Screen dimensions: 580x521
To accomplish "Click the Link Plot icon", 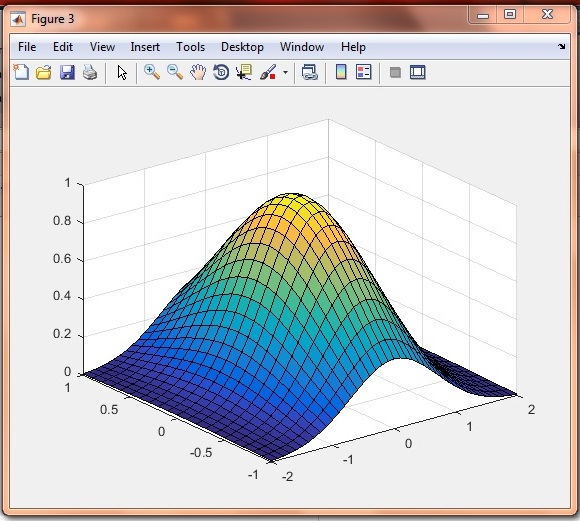I will click(310, 72).
